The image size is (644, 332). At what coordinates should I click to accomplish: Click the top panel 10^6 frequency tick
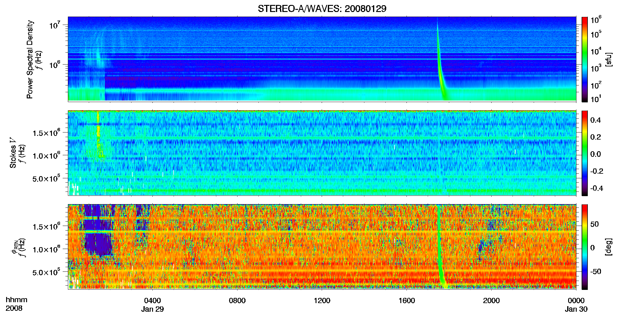[55, 65]
